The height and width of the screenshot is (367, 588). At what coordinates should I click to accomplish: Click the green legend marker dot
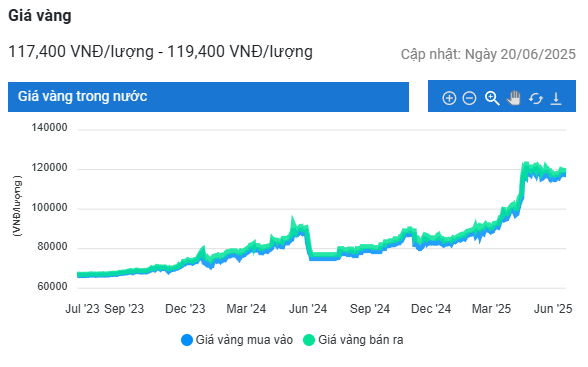click(x=309, y=340)
